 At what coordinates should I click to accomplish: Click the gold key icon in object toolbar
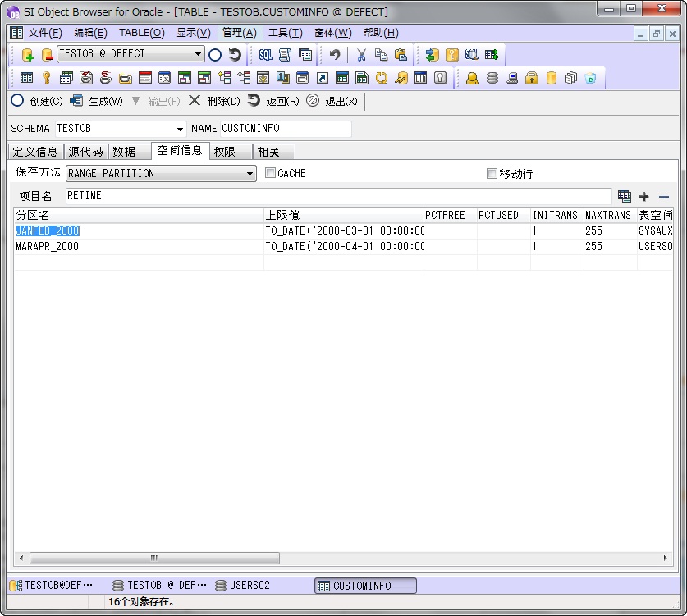pos(47,78)
